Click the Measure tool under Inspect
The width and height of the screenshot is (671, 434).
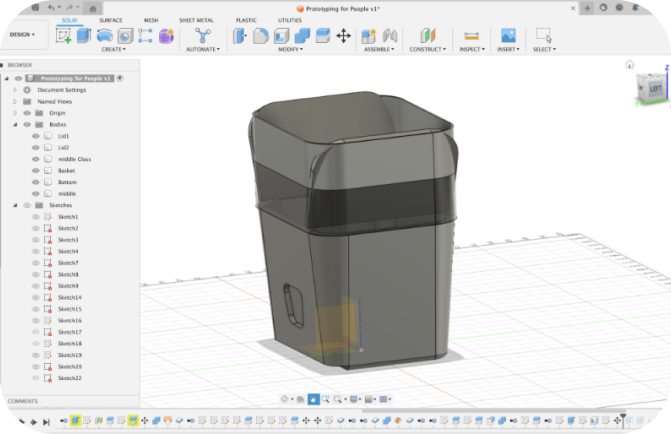pyautogui.click(x=472, y=36)
